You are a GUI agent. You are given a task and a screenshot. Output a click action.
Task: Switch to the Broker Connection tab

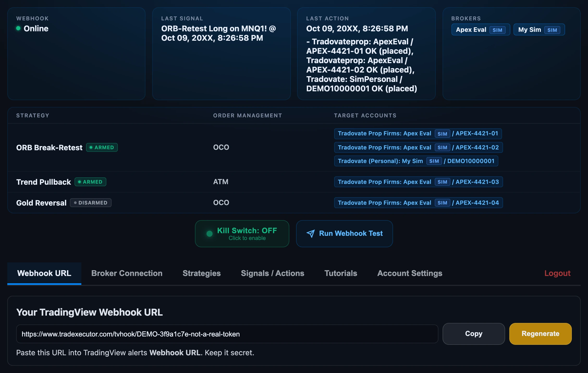pos(127,273)
